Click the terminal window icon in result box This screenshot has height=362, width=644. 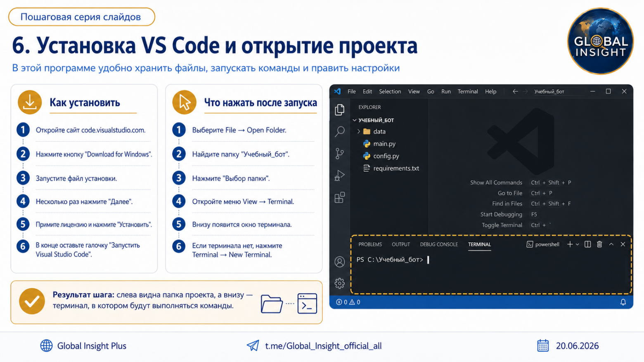(307, 304)
